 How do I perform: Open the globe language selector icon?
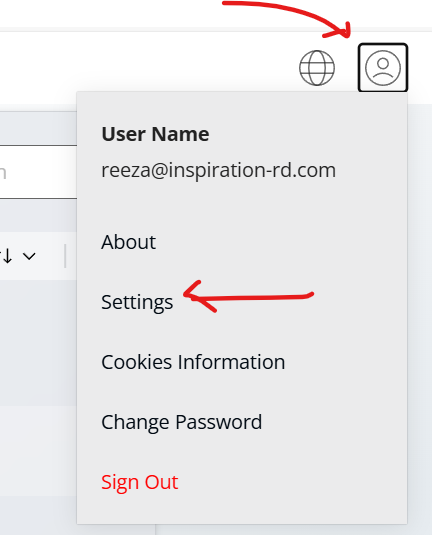pyautogui.click(x=317, y=68)
